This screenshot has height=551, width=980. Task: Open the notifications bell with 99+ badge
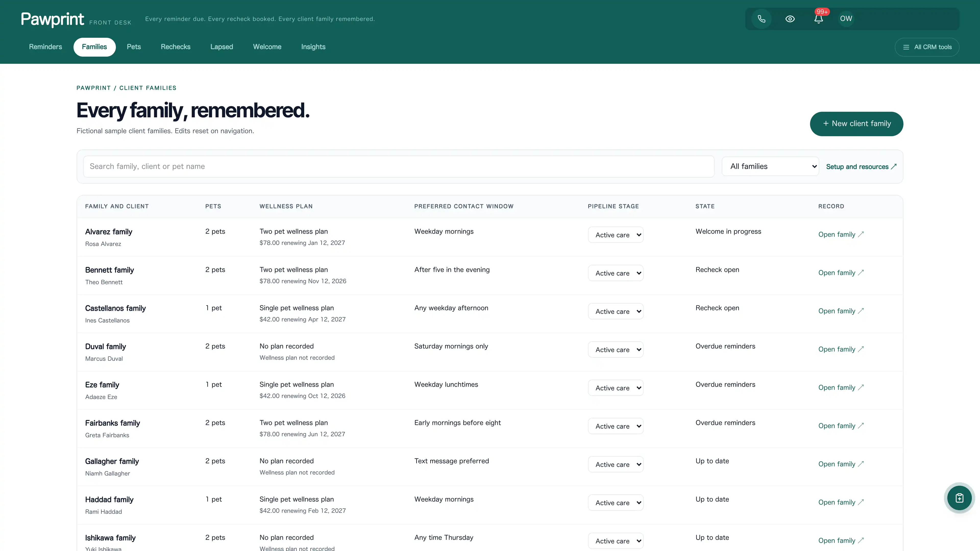pos(819,19)
